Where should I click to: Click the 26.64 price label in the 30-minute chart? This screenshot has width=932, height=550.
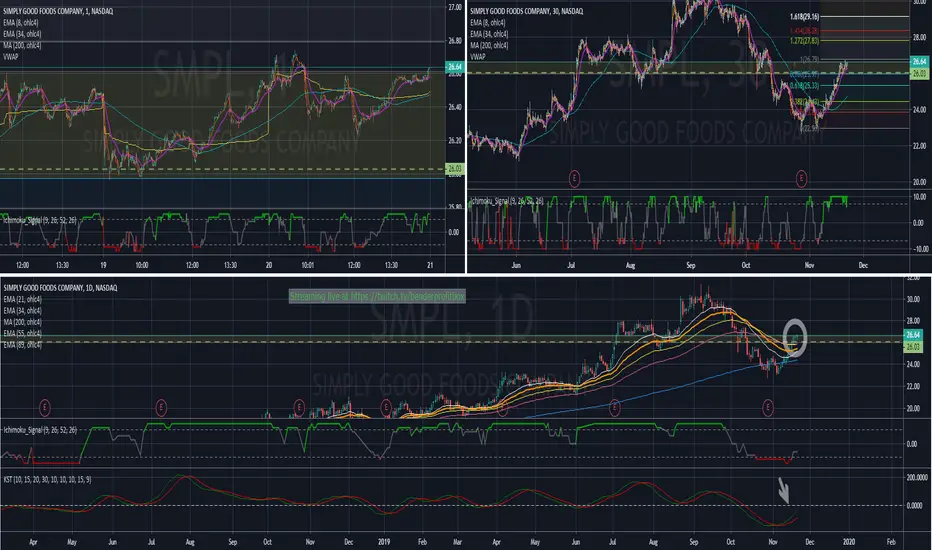point(920,61)
